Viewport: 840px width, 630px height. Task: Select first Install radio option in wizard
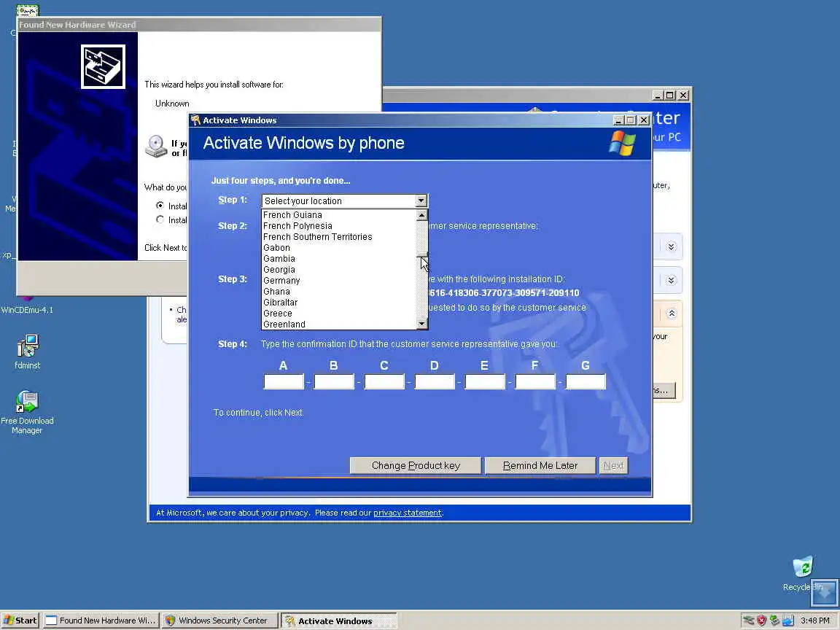160,205
